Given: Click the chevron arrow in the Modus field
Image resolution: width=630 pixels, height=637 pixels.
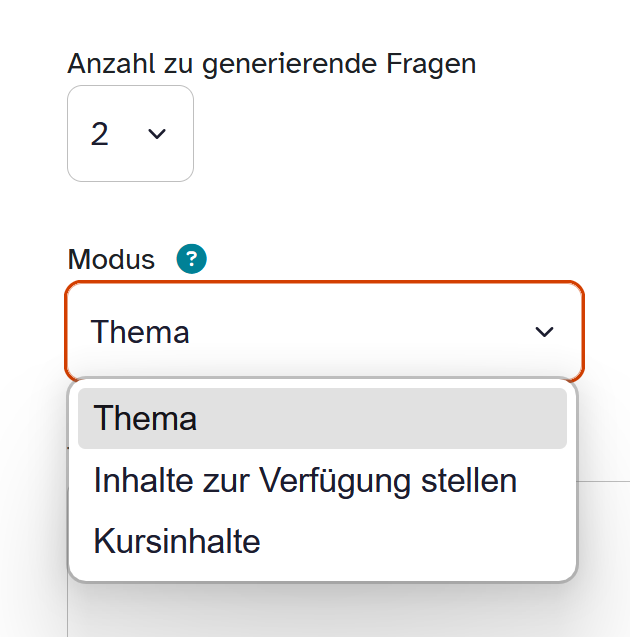Looking at the screenshot, I should [544, 332].
